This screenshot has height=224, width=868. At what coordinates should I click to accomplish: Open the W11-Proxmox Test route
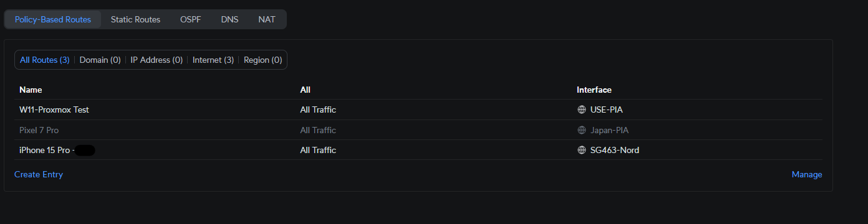[418, 110]
